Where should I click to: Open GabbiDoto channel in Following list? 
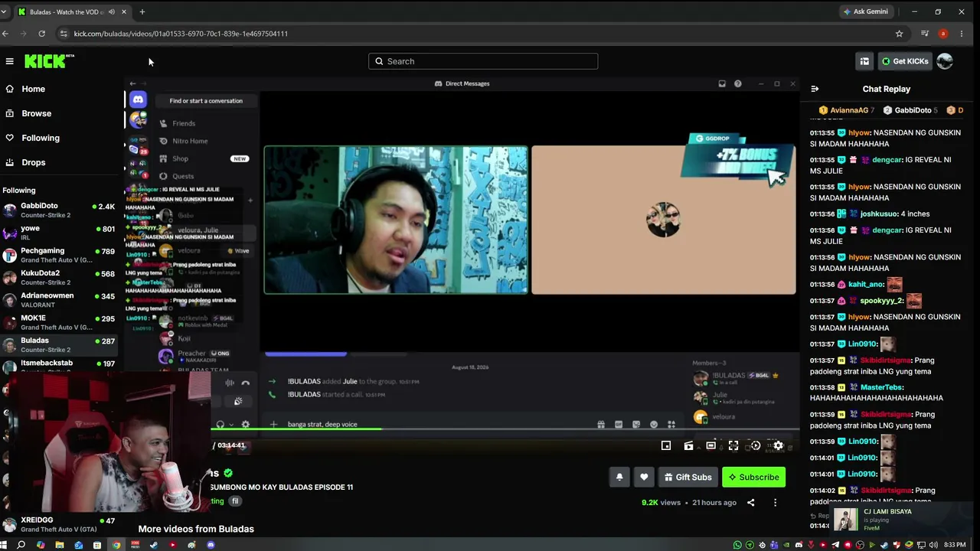(60, 210)
